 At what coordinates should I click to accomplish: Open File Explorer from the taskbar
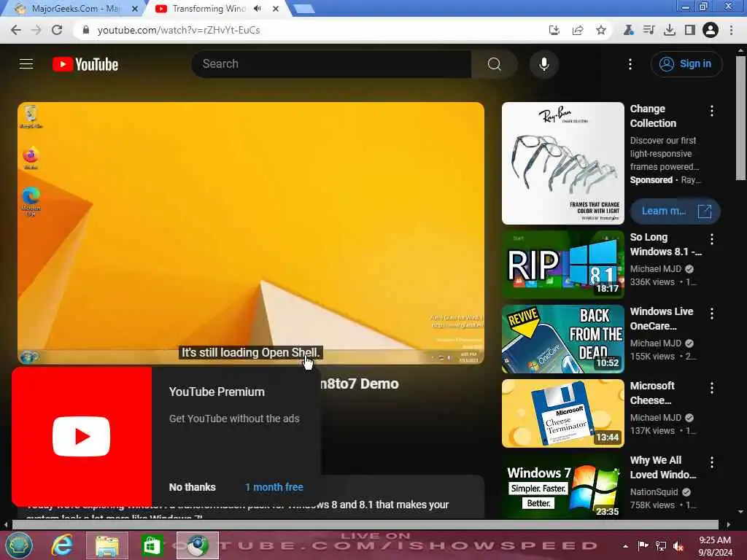click(107, 545)
